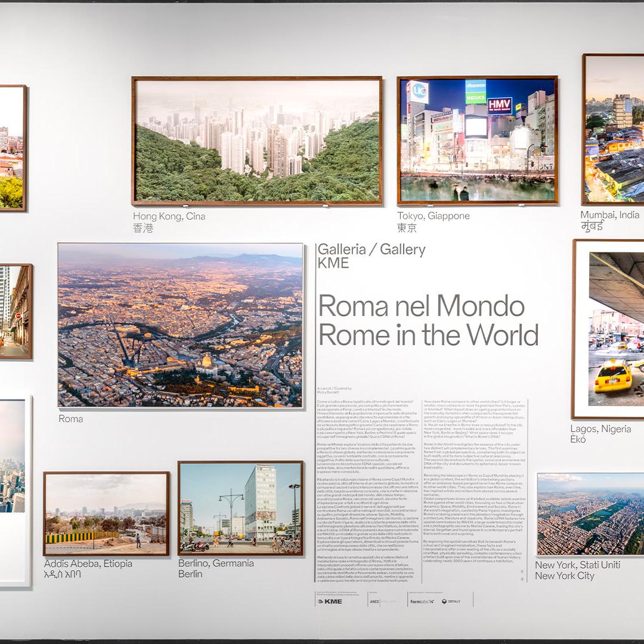Click the 'Lagos, Nigeria' caption
644x644 pixels.
tap(600, 429)
